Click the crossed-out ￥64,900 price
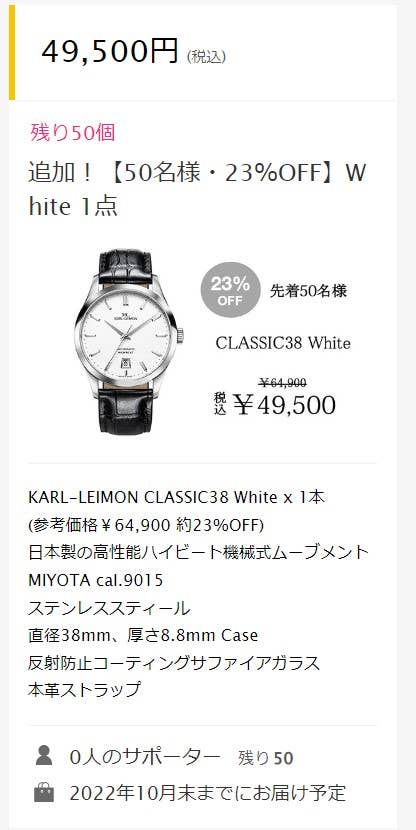The image size is (416, 830). click(282, 383)
